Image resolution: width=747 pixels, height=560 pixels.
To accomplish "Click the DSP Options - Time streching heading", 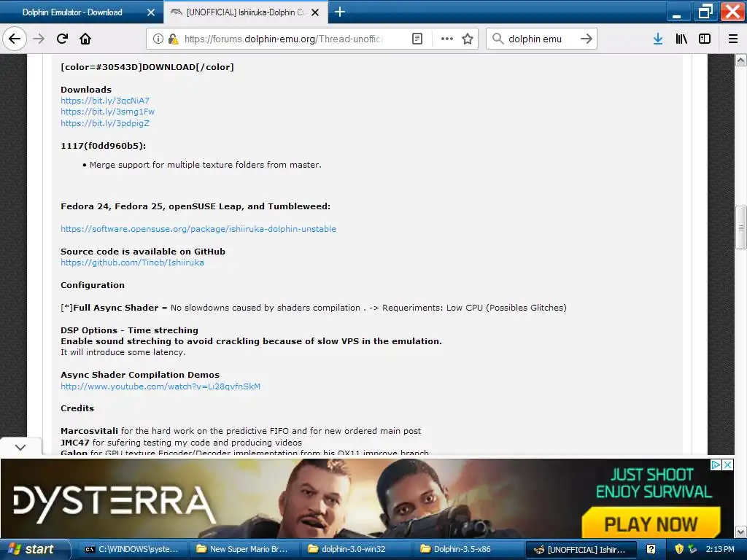I will pyautogui.click(x=129, y=330).
